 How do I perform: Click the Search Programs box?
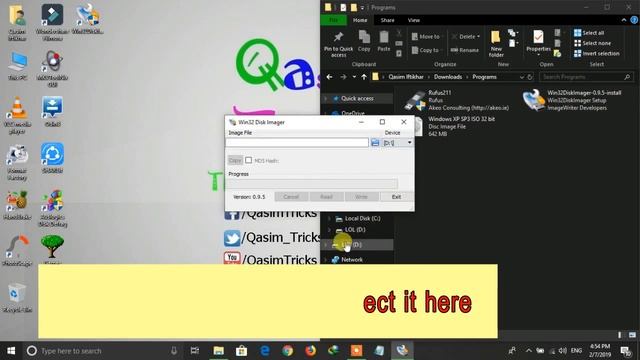click(586, 77)
